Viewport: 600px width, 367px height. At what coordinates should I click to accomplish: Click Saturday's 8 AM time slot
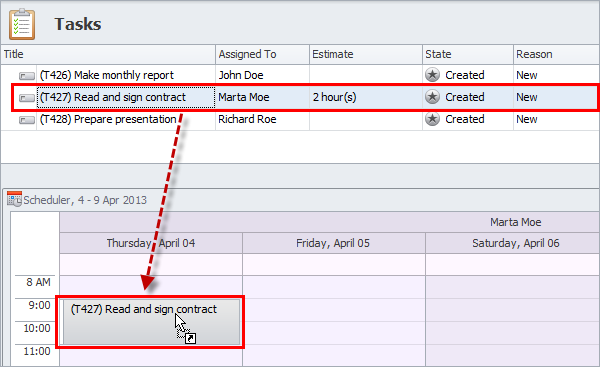[513, 287]
